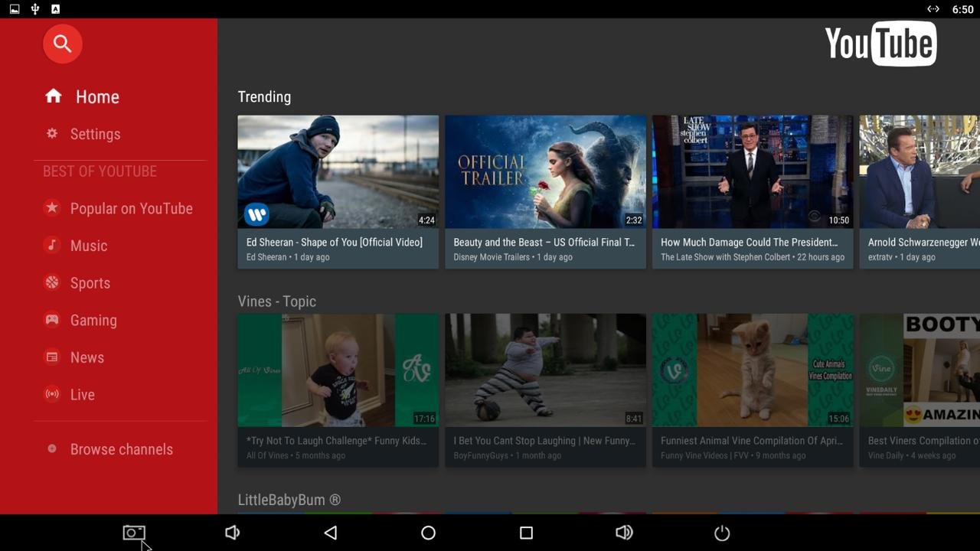This screenshot has width=980, height=551.
Task: Play the I Bet You Cant Stop Laughing thumbnail
Action: [x=545, y=370]
